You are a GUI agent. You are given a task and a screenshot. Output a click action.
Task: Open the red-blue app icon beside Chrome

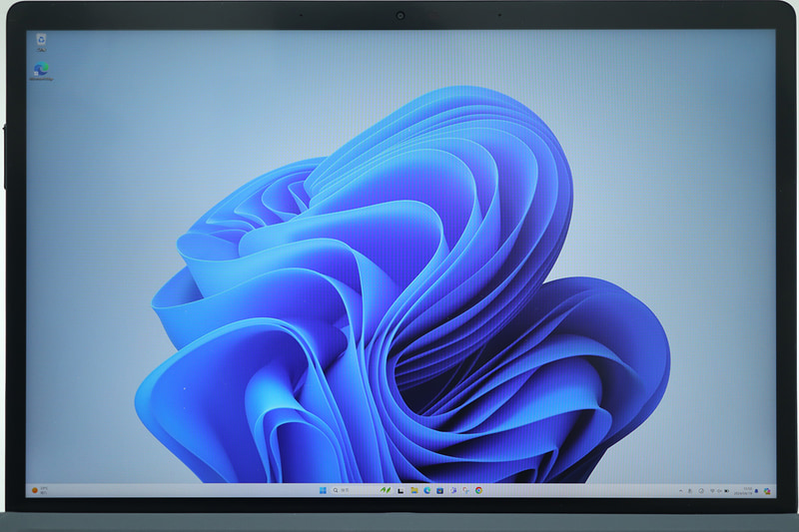point(465,490)
